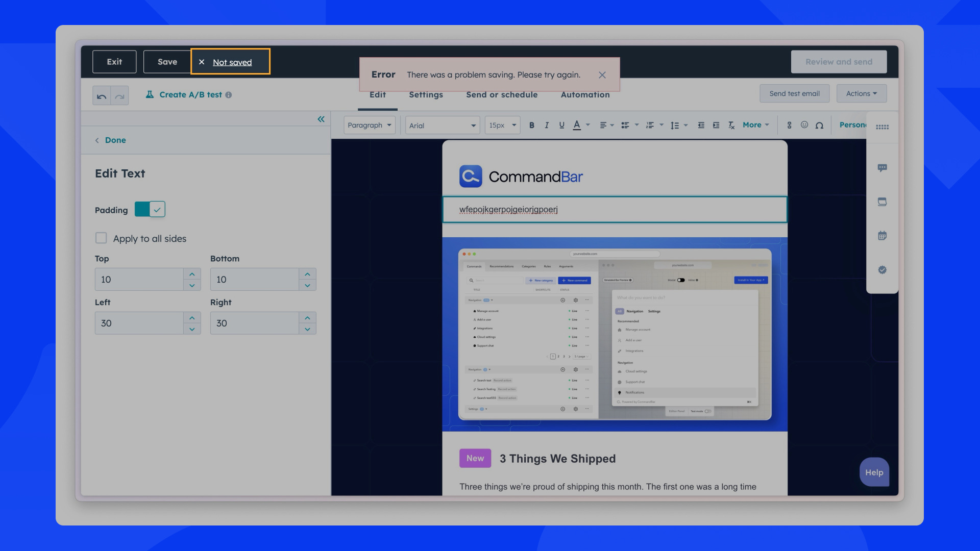Open the Arial font dropdown
980x551 pixels.
tap(443, 126)
